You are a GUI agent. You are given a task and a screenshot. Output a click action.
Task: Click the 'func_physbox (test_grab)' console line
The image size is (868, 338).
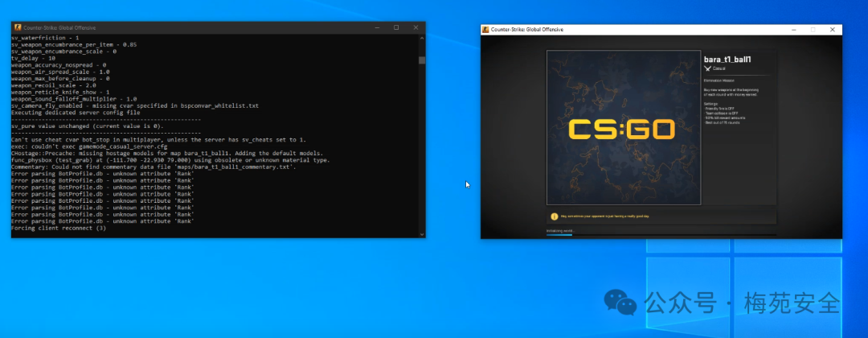pos(170,160)
